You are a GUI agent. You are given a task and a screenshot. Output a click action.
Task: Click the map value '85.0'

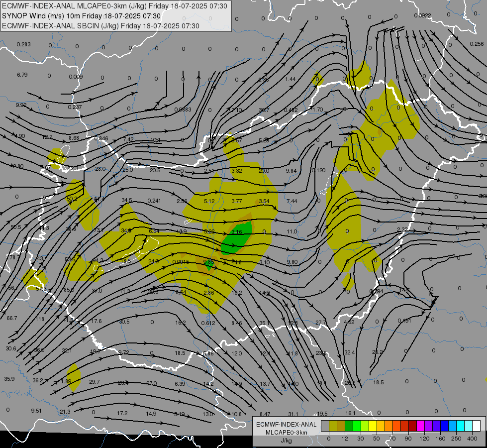click(x=69, y=290)
